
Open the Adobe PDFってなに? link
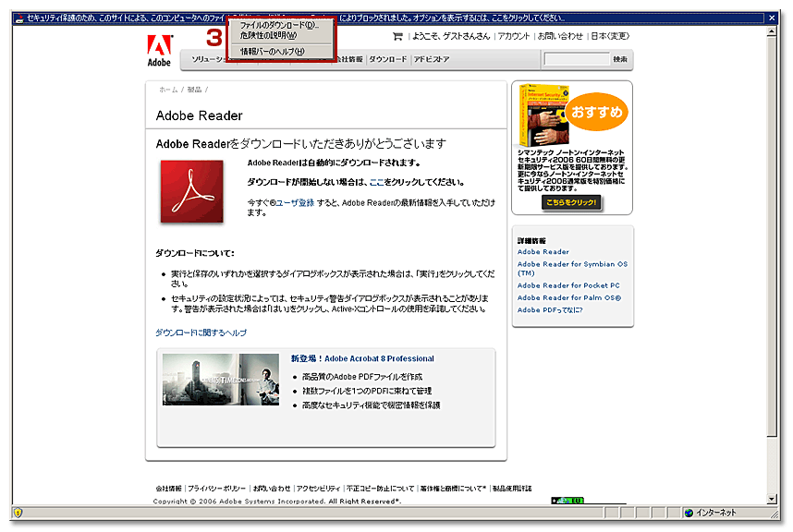(x=550, y=309)
